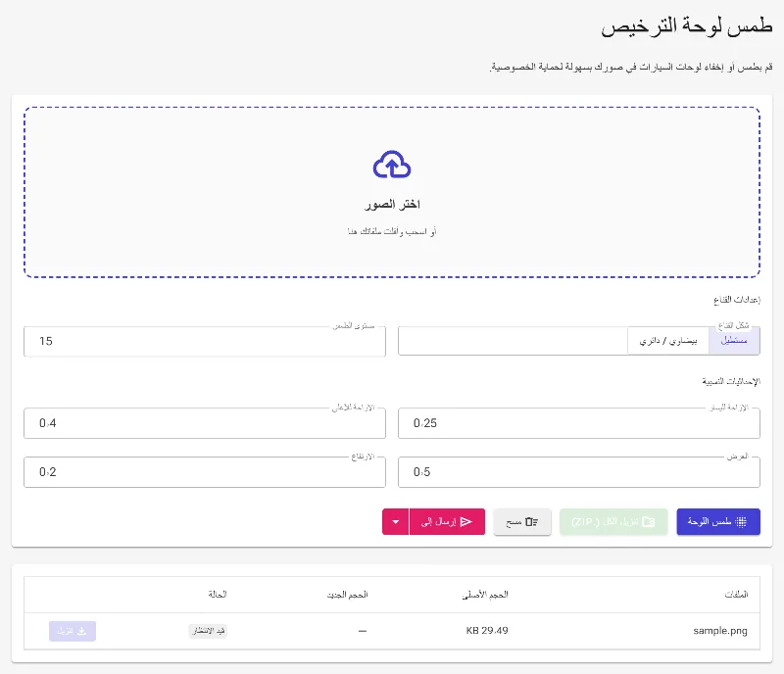Image resolution: width=784 pixels, height=674 pixels.
Task: Click the height field showing 0.2
Action: click(x=205, y=472)
